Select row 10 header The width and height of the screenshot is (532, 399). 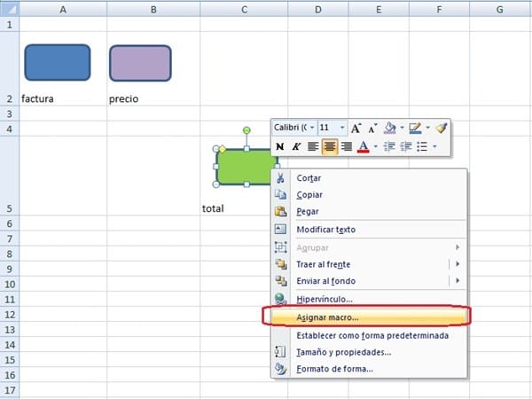coord(10,284)
